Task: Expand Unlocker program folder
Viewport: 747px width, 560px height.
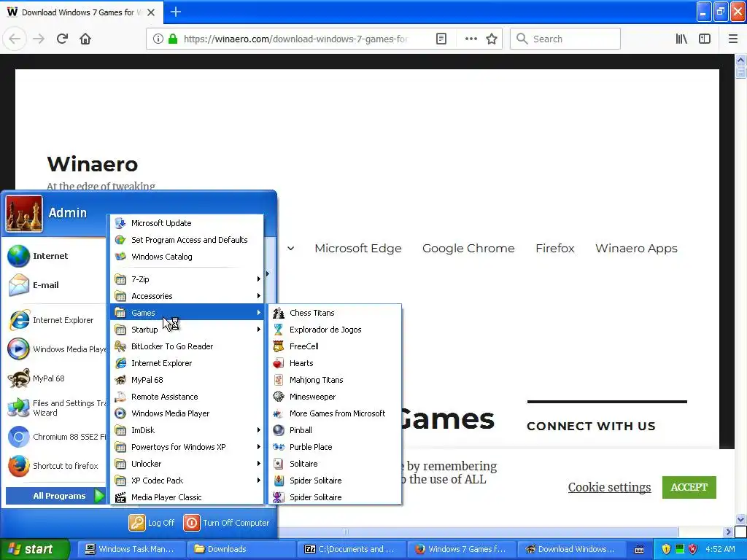Action: [187, 464]
